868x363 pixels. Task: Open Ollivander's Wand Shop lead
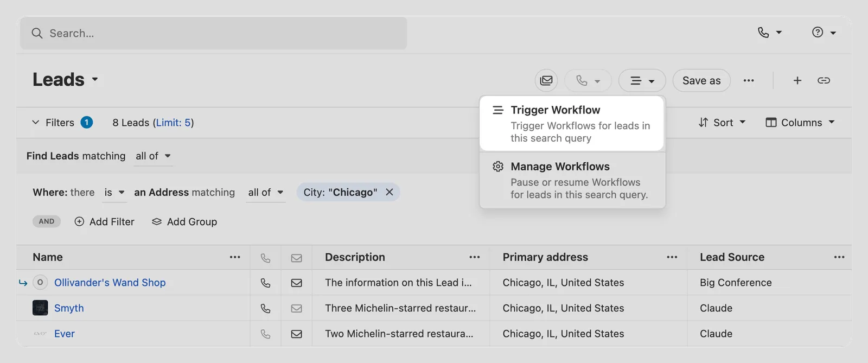110,283
